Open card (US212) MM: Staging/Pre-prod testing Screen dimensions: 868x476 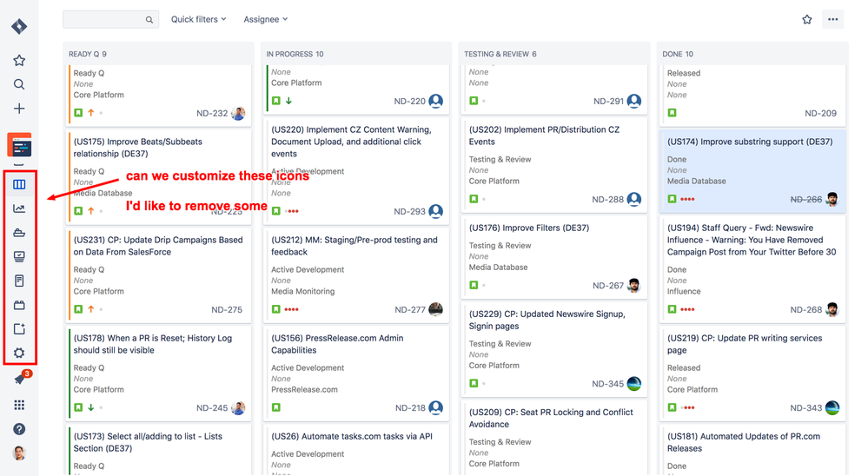(x=357, y=275)
